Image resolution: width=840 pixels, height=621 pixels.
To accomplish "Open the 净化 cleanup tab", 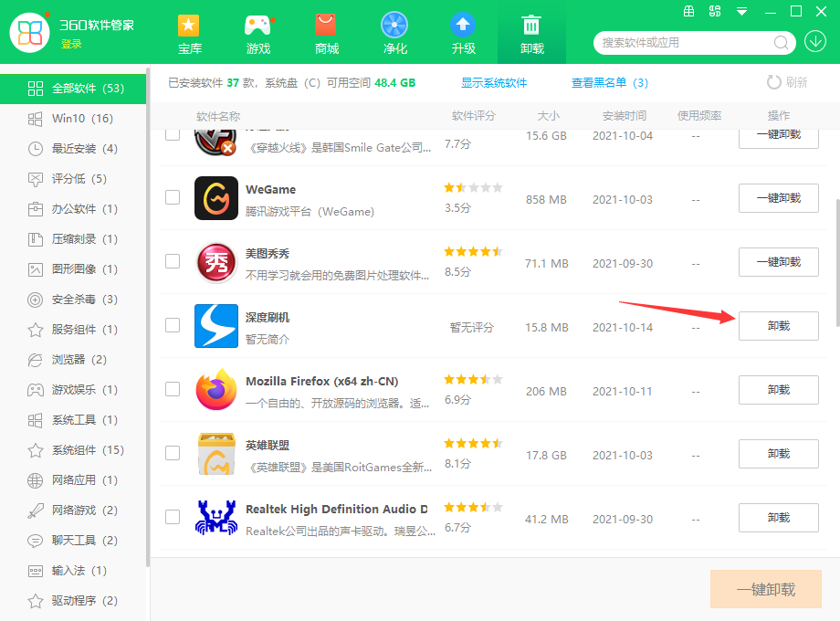I will tap(394, 35).
